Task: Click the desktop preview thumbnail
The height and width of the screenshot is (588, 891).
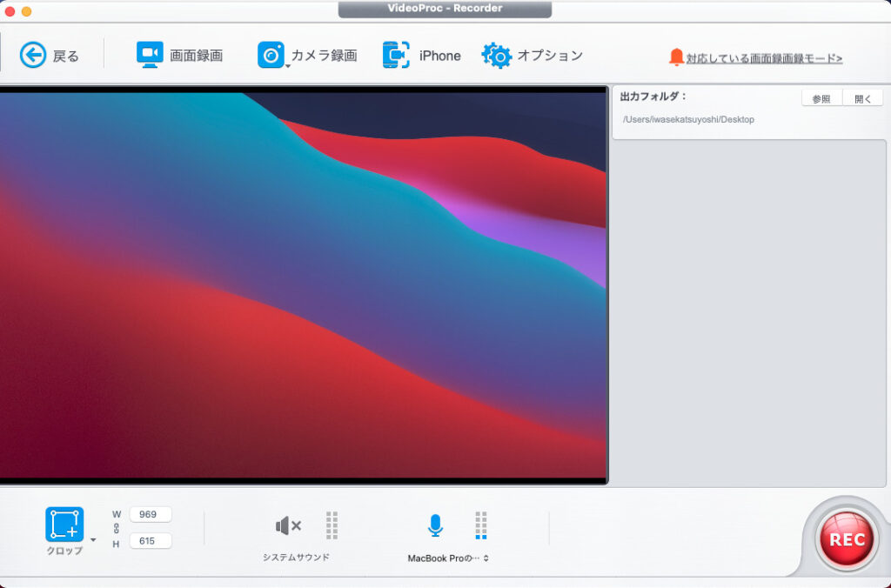Action: 304,285
